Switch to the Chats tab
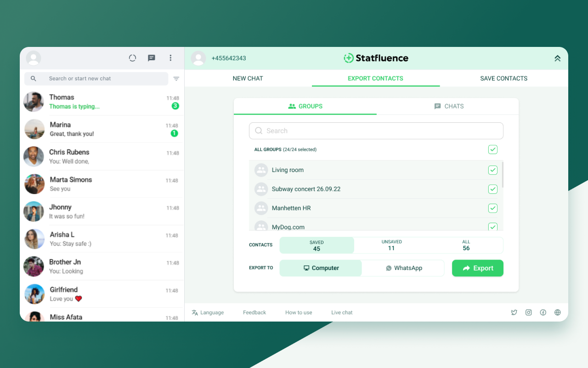 coord(448,106)
